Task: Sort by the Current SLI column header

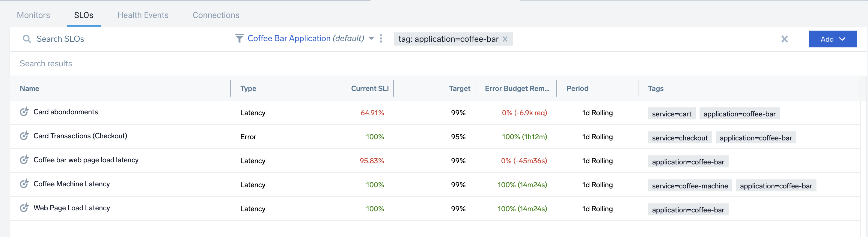Action: 370,88
